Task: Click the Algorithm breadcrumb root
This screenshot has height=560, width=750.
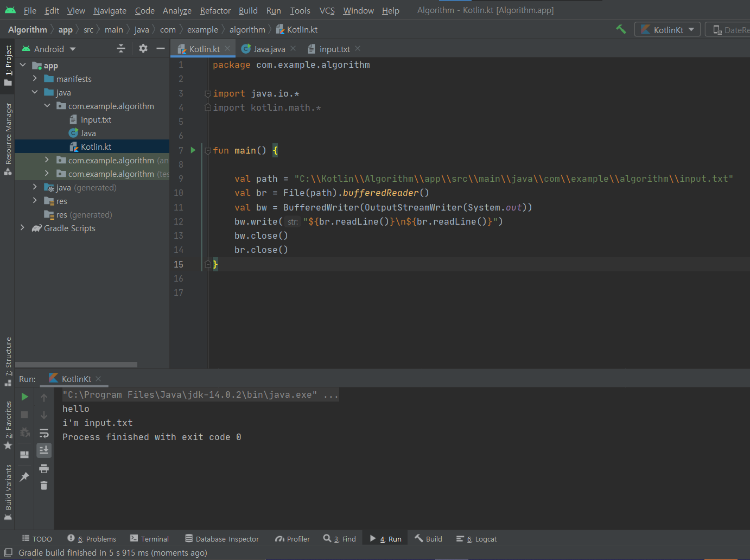Action: click(x=28, y=30)
